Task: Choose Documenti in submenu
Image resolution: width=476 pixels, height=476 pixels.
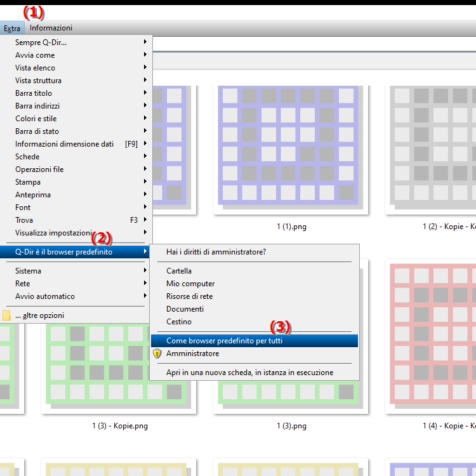Action: [255, 309]
